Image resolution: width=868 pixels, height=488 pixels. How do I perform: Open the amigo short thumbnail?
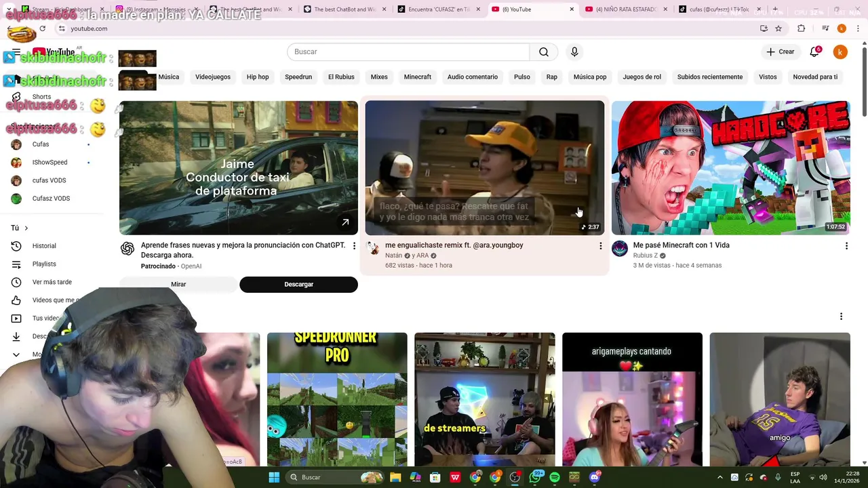click(x=780, y=399)
